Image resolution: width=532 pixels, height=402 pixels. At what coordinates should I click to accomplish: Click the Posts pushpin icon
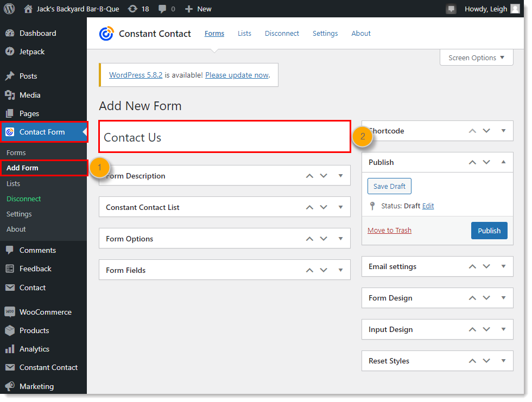coord(10,76)
